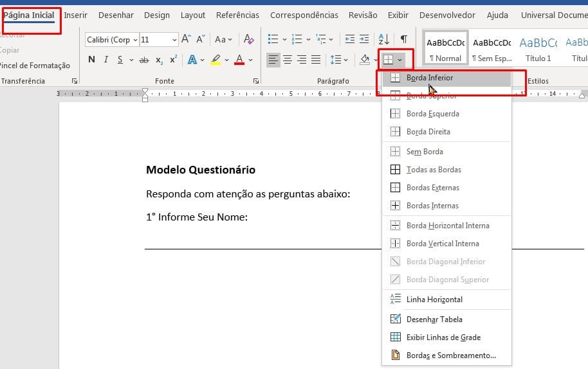Viewport: 588px width, 369px height.
Task: Expand font color options arrow
Action: pyautogui.click(x=250, y=60)
